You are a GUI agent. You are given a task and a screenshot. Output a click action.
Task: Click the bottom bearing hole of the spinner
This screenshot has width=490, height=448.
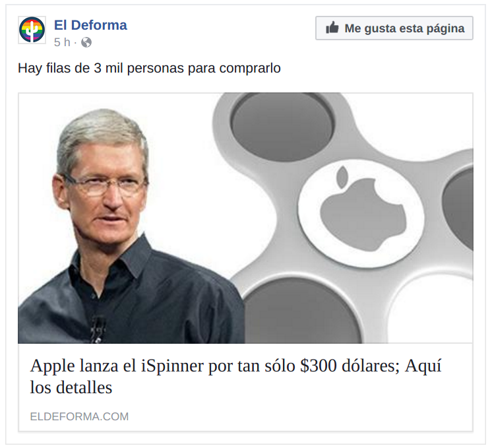coord(302,311)
